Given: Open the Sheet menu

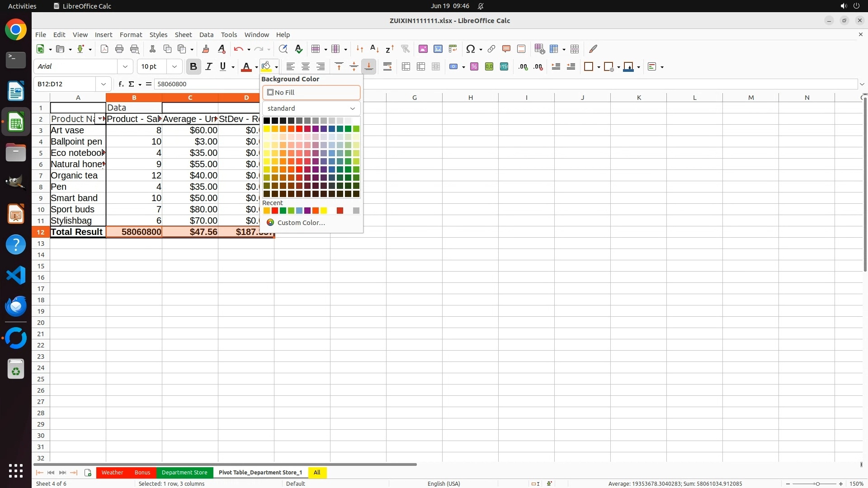Looking at the screenshot, I should pos(183,35).
